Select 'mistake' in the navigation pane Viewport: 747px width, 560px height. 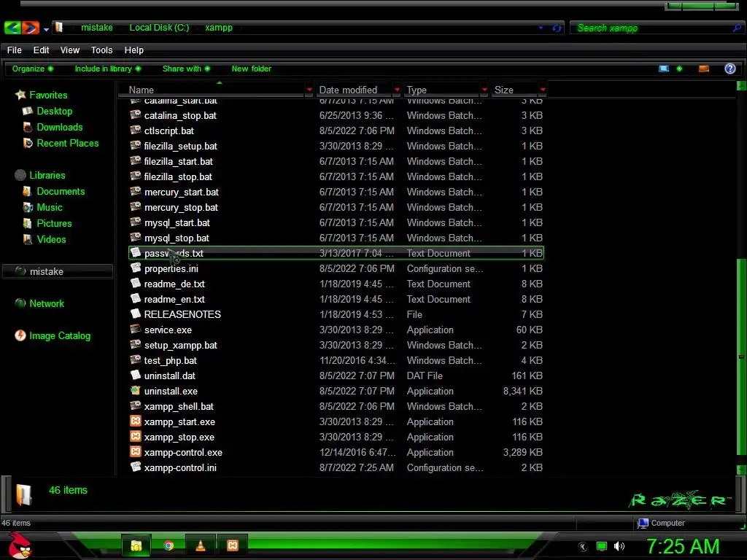coord(58,271)
